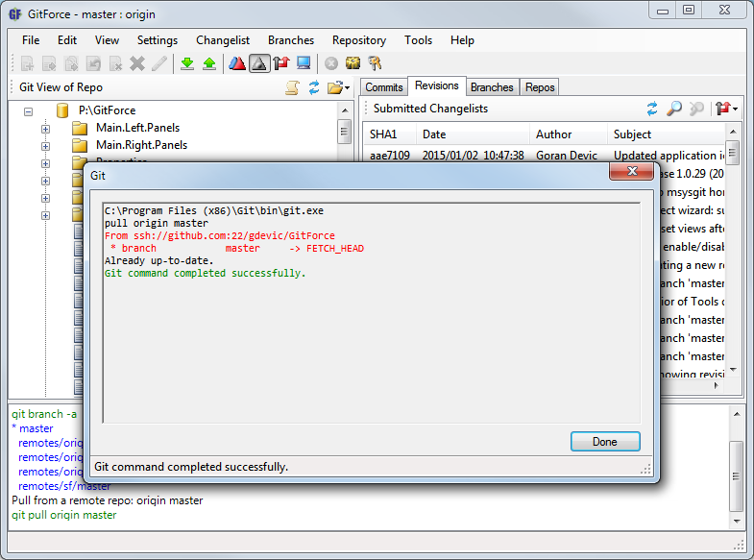The image size is (754, 560).
Task: Open the File menu
Action: [x=31, y=40]
